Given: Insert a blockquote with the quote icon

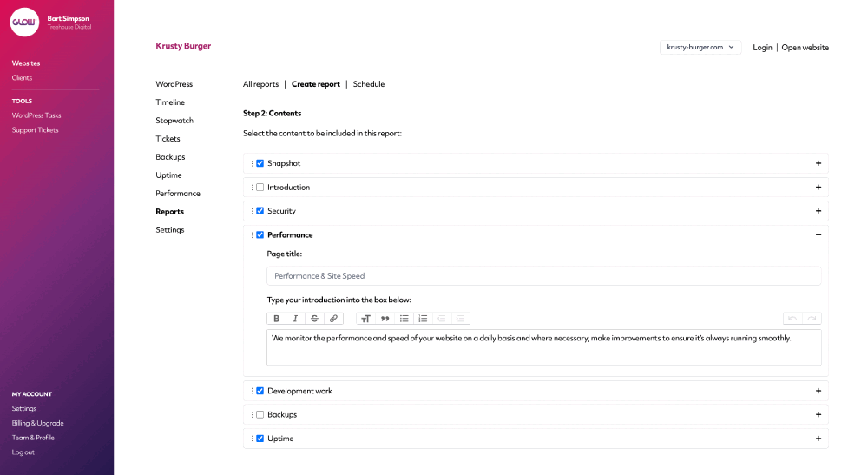Looking at the screenshot, I should point(385,319).
